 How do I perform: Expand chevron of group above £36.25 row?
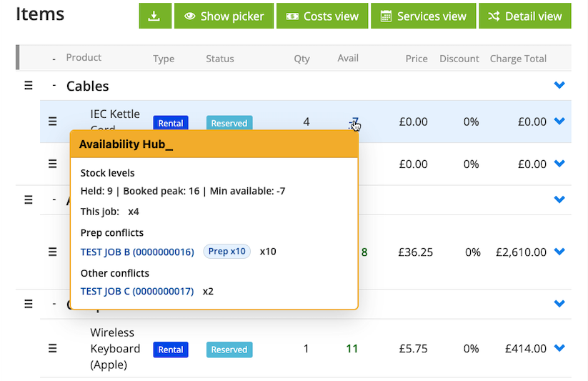[x=559, y=199]
